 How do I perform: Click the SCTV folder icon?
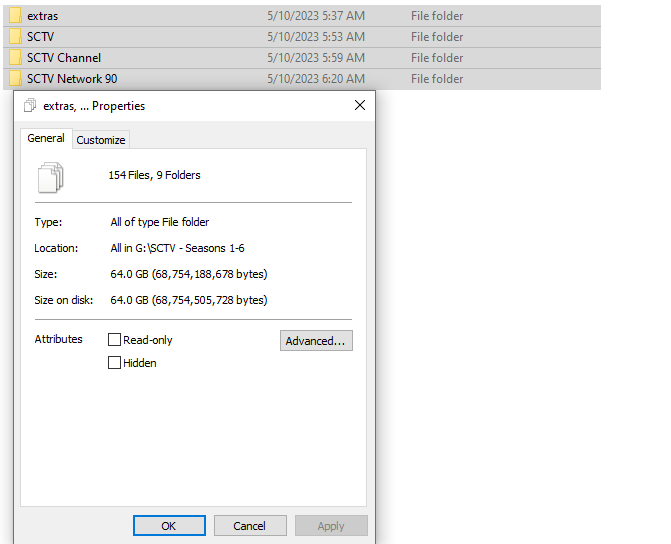click(x=15, y=37)
